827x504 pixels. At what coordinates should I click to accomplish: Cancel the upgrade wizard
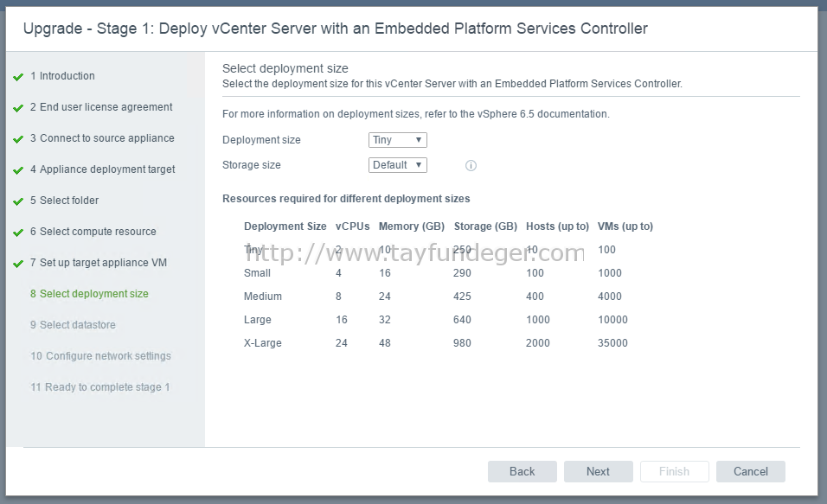pyautogui.click(x=751, y=471)
